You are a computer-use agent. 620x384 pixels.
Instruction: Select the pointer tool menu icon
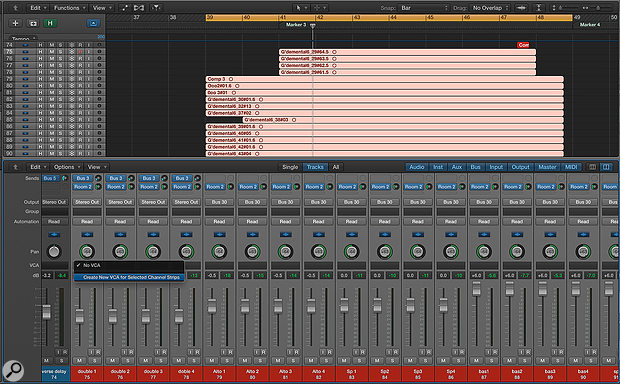301,8
